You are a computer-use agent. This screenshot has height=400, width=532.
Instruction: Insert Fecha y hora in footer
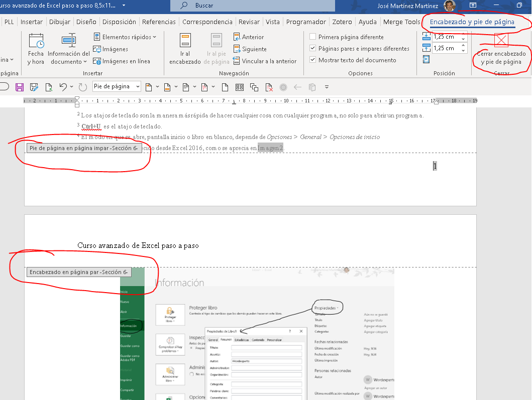coord(36,49)
